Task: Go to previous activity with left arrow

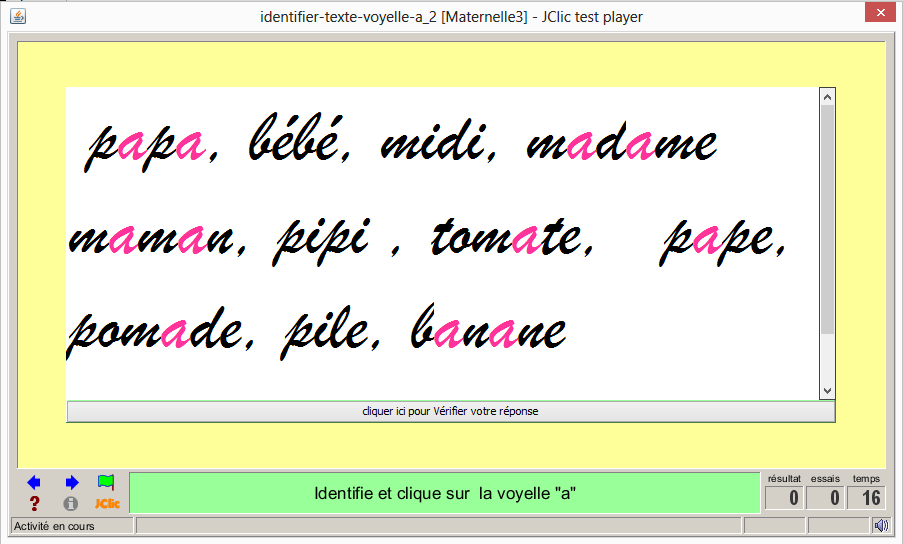Action: pyautogui.click(x=35, y=483)
